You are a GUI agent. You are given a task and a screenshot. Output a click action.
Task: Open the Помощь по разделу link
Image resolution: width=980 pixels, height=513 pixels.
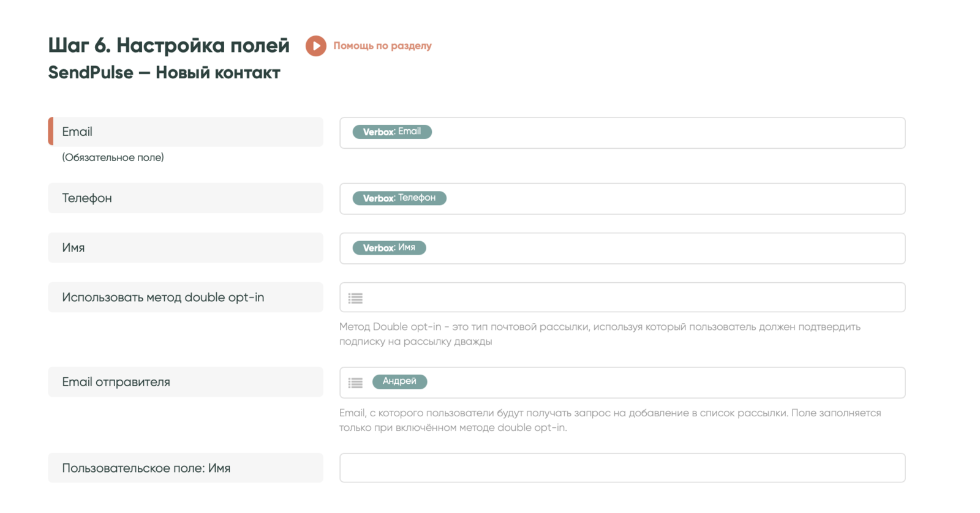pos(382,46)
